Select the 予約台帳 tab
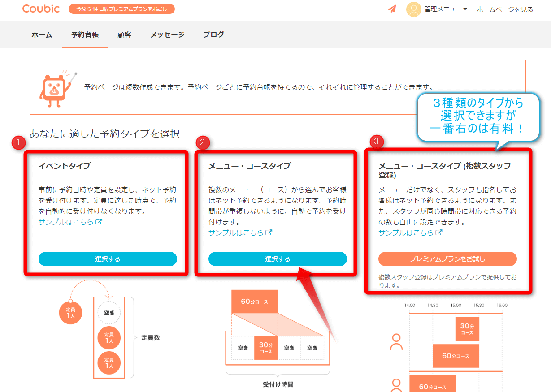This screenshot has width=551, height=392. tap(85, 34)
